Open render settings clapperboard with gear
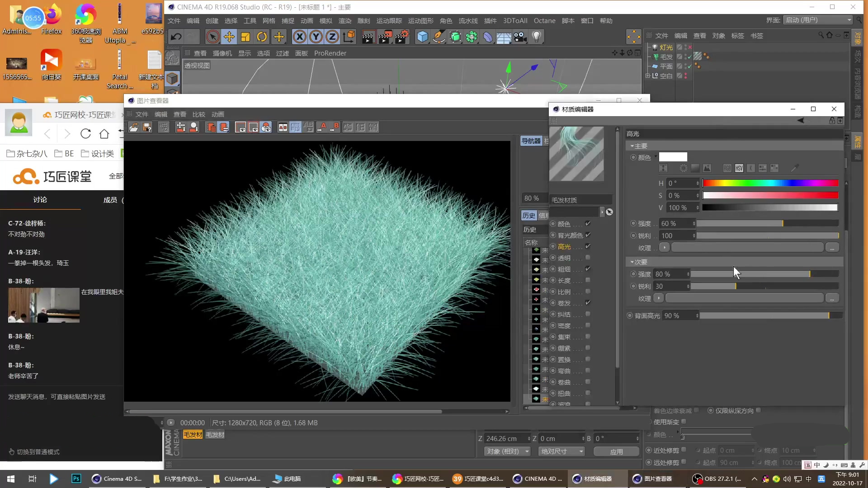 [402, 37]
